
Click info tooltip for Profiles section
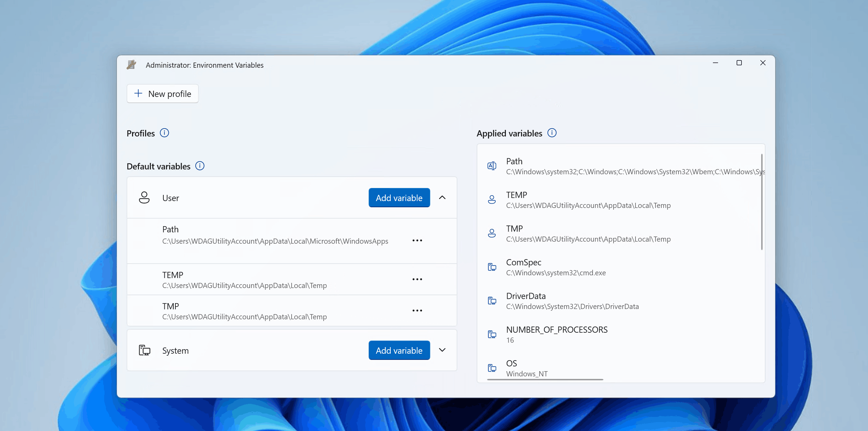(x=164, y=133)
